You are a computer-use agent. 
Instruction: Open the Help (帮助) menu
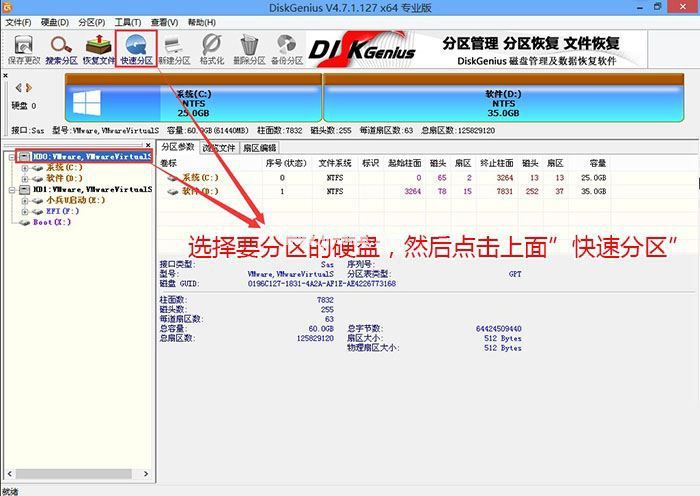click(201, 22)
